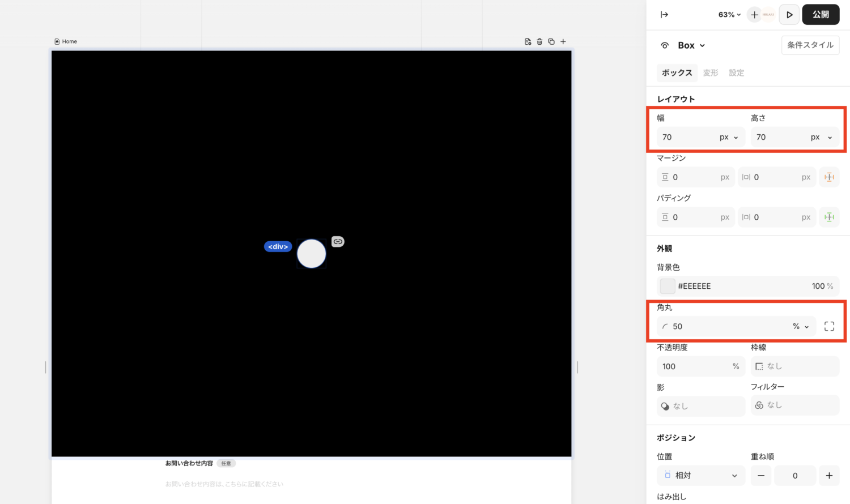Switch to the 変形 tab

coord(711,72)
